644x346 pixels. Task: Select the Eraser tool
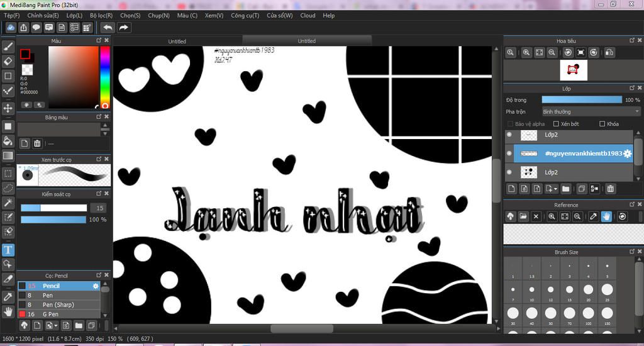(8, 61)
